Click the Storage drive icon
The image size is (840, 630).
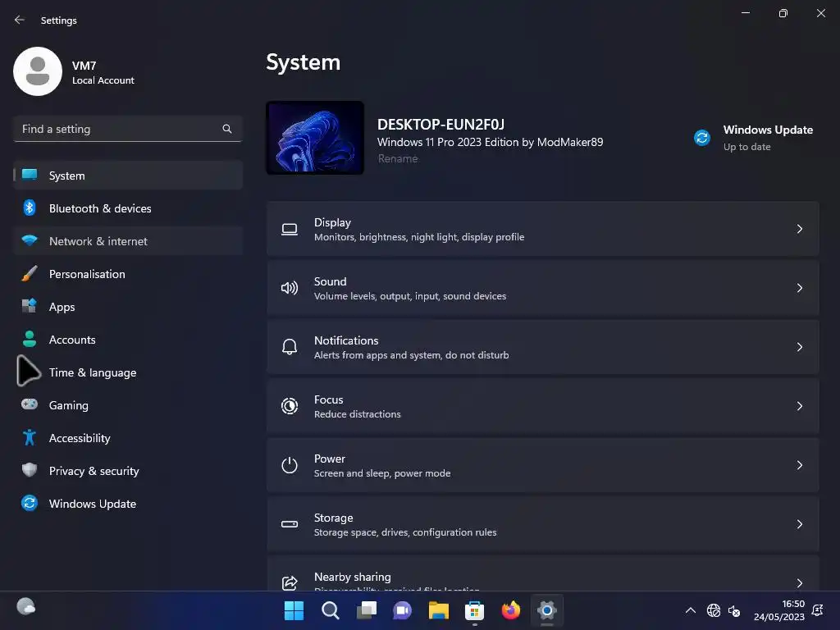coord(290,524)
